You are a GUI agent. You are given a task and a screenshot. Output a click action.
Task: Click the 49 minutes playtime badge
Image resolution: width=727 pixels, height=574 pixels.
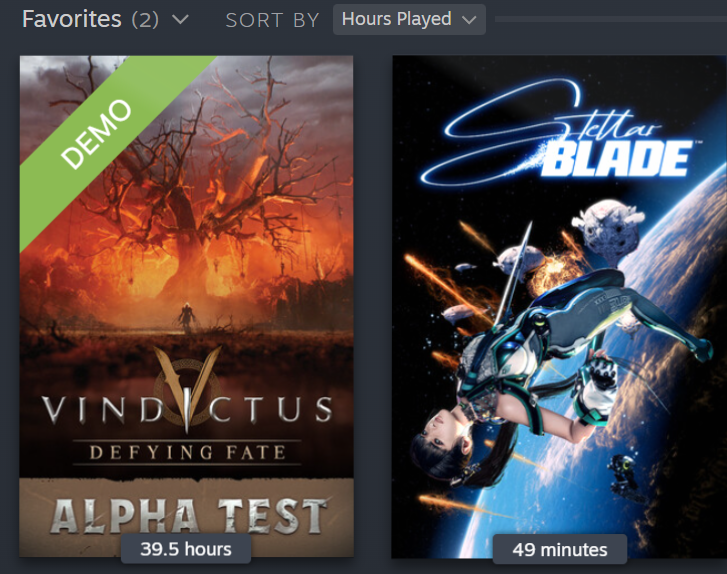click(x=560, y=550)
